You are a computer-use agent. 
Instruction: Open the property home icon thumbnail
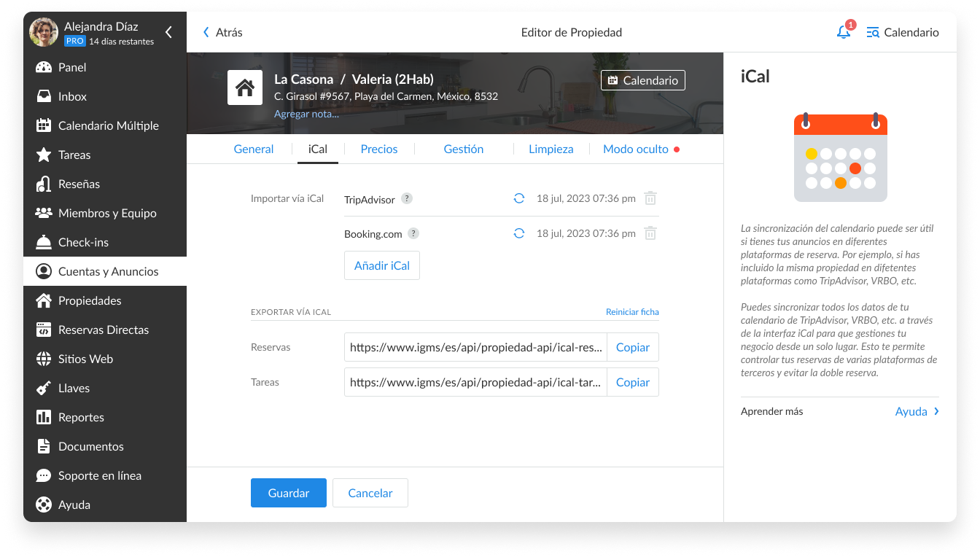pyautogui.click(x=245, y=87)
